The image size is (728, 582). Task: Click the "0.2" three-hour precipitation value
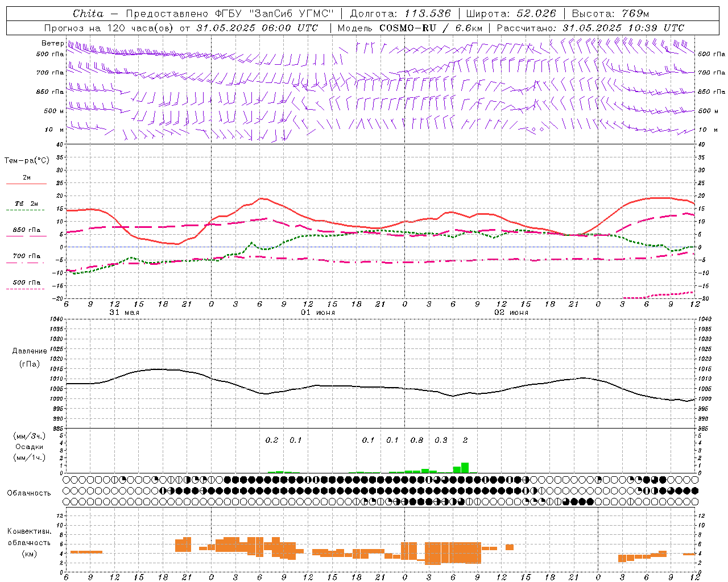tap(272, 440)
